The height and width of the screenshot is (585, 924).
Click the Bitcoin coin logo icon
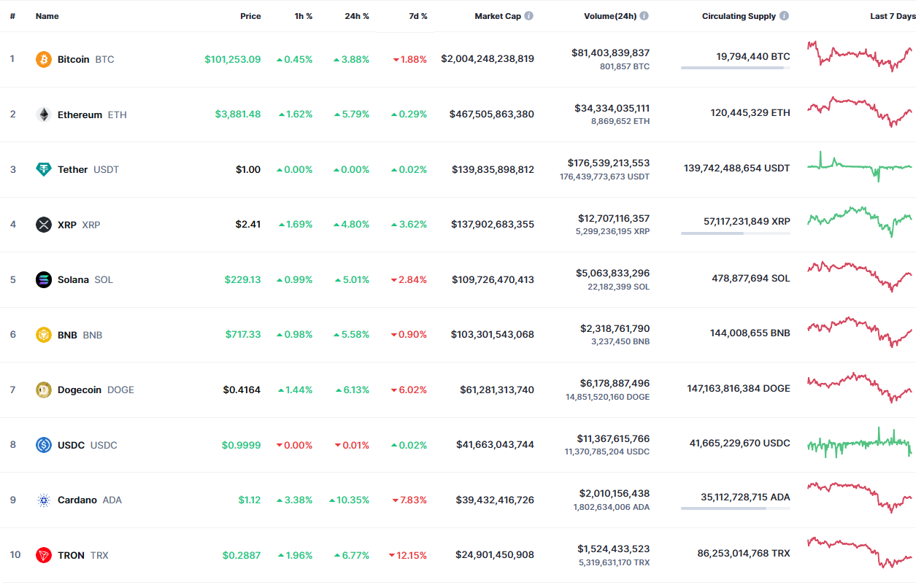click(44, 59)
